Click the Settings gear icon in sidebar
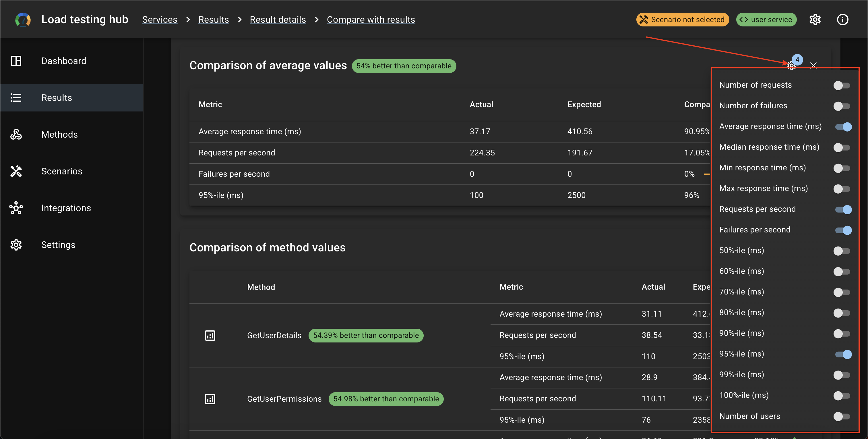Viewport: 868px width, 439px height. pos(16,245)
